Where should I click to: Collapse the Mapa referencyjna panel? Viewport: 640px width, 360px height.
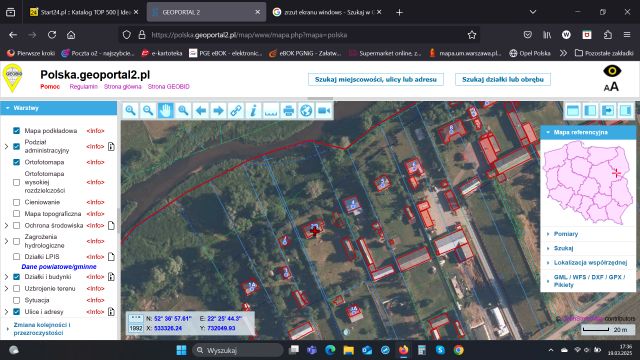[x=588, y=132]
